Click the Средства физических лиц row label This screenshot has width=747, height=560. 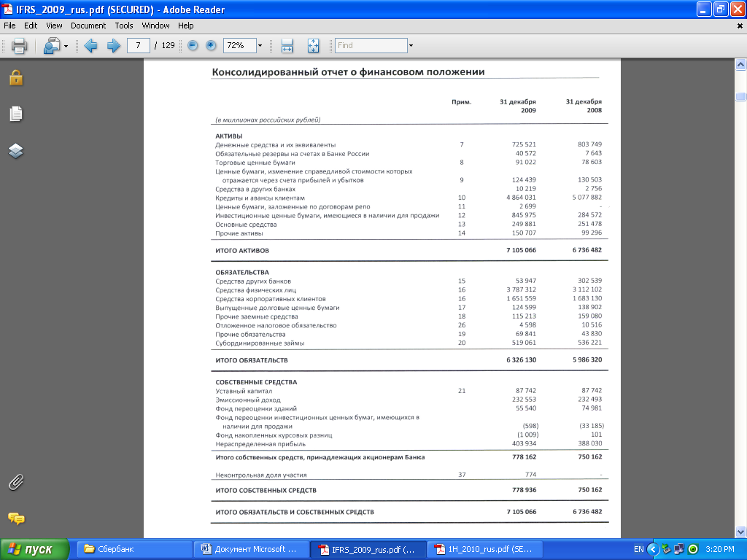pyautogui.click(x=256, y=290)
